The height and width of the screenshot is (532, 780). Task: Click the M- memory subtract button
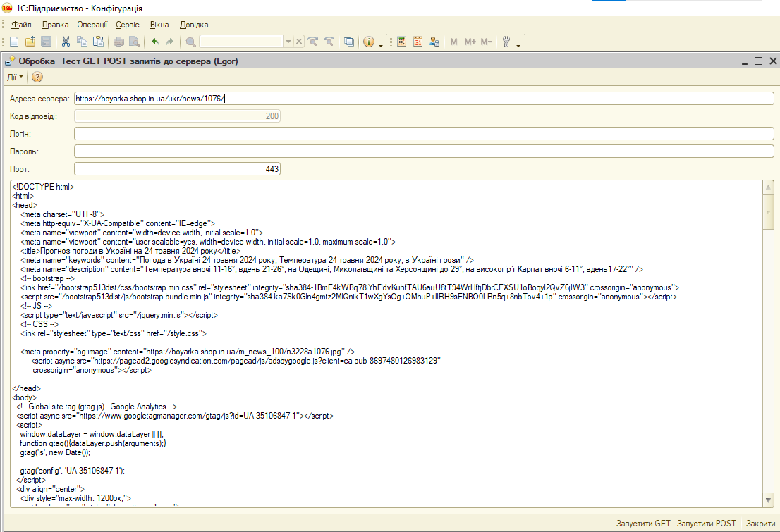(x=486, y=42)
